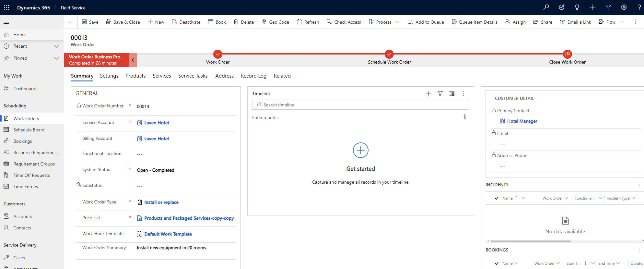The width and height of the screenshot is (644, 269).
Task: Click the Work Order process stage marker
Action: point(218,54)
